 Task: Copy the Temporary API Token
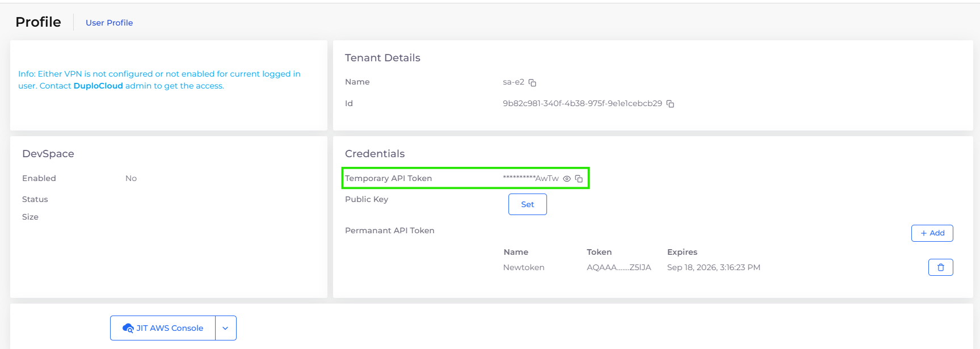579,179
